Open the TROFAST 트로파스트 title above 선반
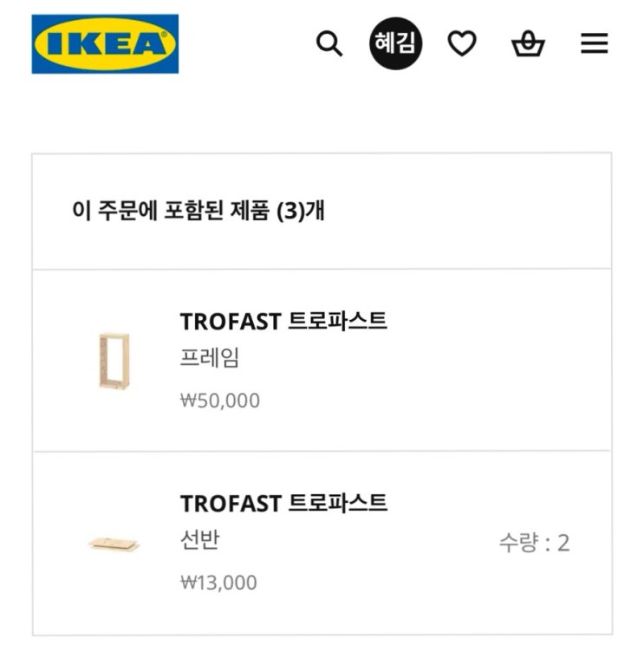The image size is (644, 652). click(x=283, y=504)
